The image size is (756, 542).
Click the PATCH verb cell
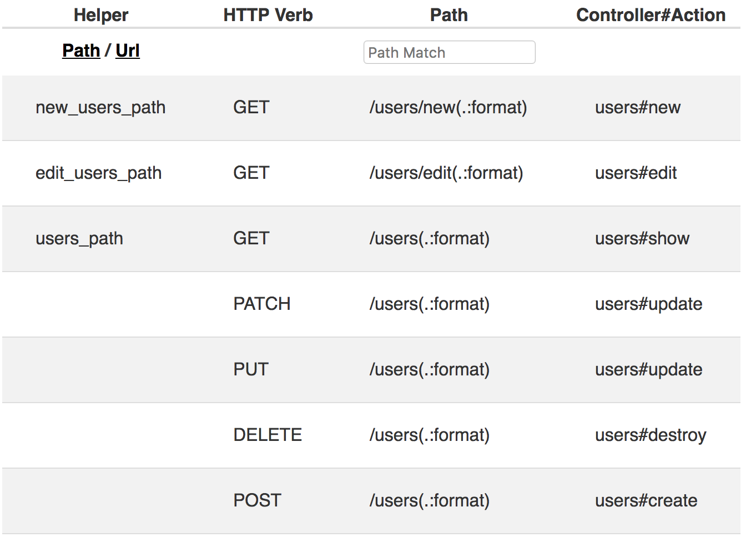pyautogui.click(x=262, y=304)
